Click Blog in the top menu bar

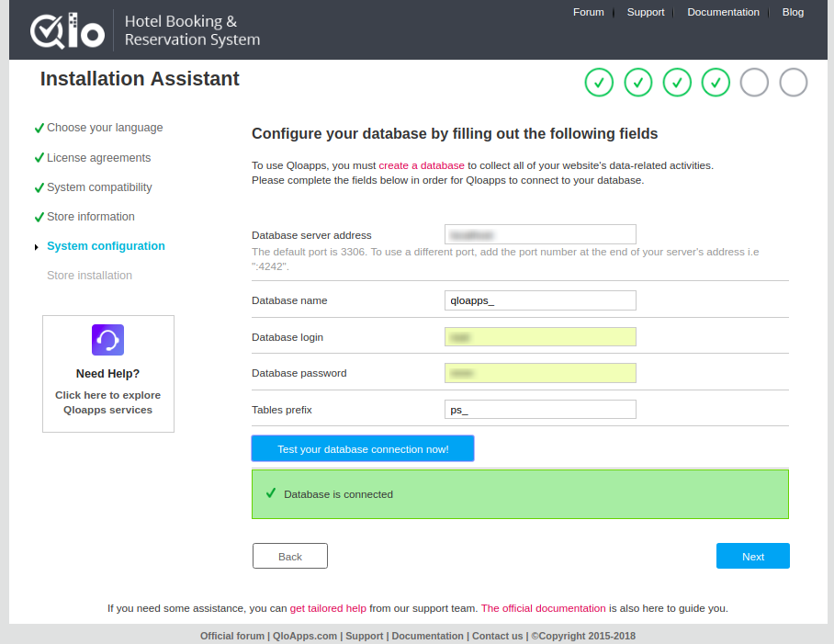coord(793,12)
